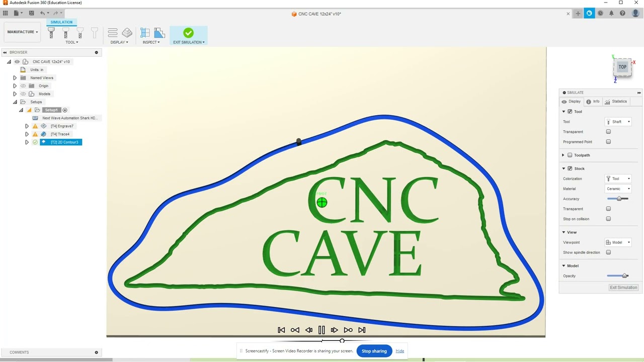Select the second tool holder display icon

tap(65, 33)
